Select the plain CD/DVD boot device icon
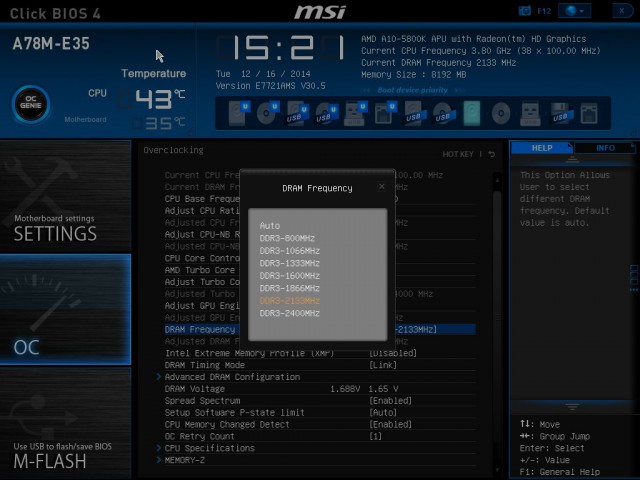This screenshot has width=640, height=480. click(x=501, y=113)
